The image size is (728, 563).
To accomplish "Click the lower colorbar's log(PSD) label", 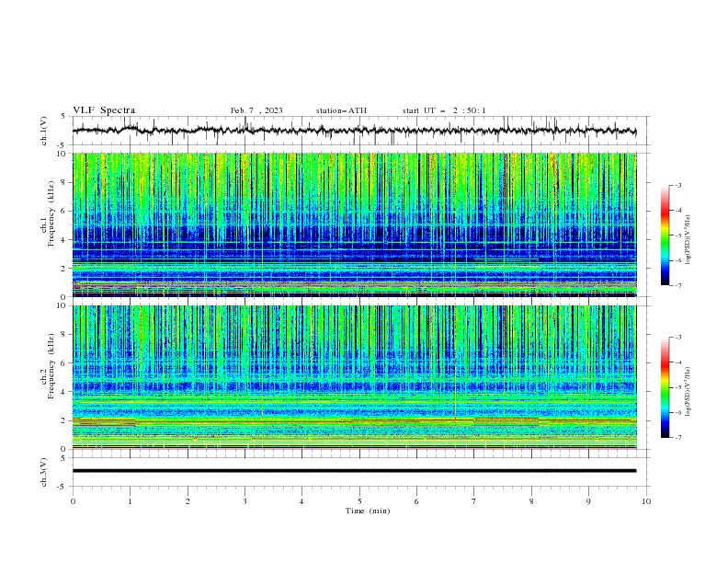I will coord(688,392).
